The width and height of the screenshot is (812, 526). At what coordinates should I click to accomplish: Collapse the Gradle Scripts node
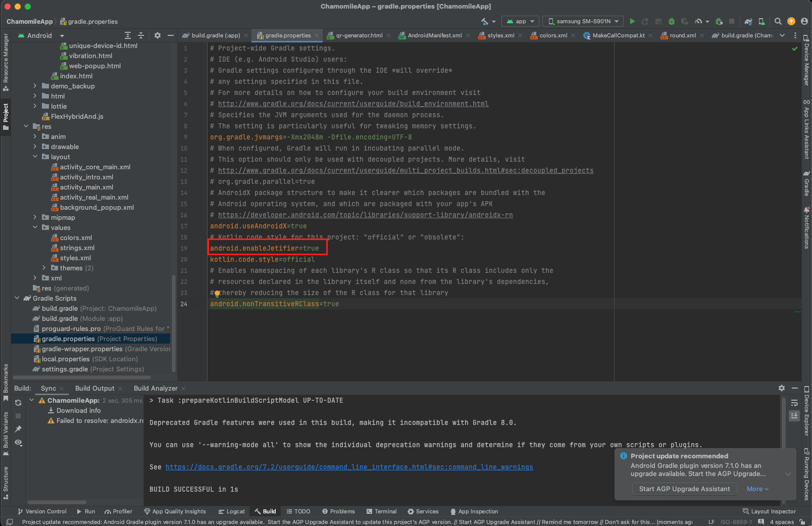17,298
